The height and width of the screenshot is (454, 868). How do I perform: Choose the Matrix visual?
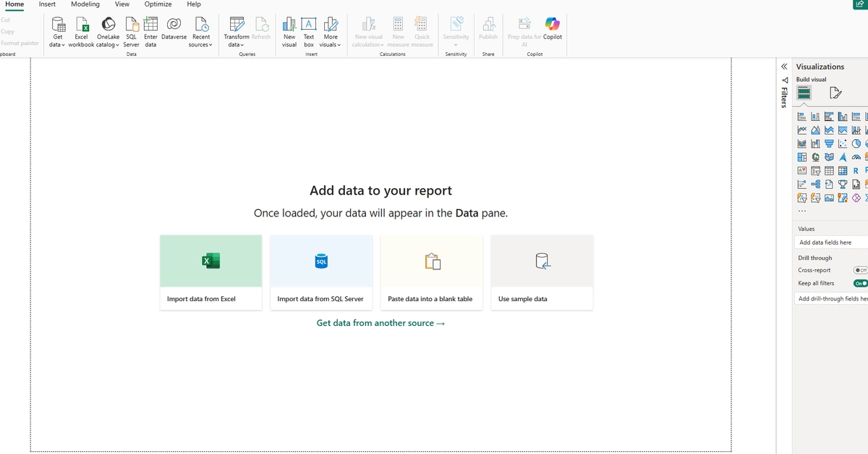(843, 171)
